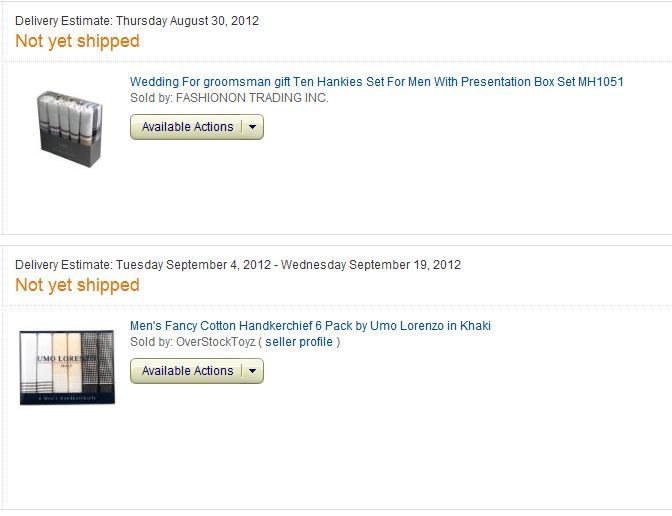
Task: Click the Tuesday September 4, 2012 delivery date
Action: 196,265
